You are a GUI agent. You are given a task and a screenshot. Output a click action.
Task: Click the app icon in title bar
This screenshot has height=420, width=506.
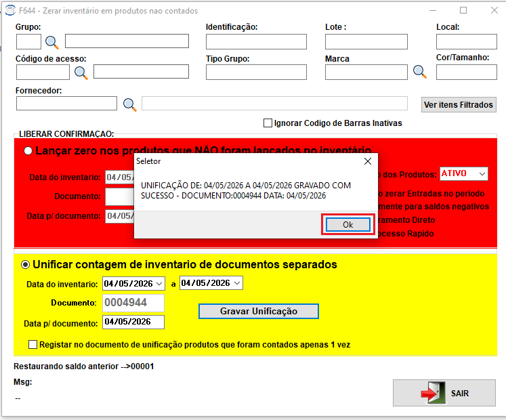click(x=9, y=10)
